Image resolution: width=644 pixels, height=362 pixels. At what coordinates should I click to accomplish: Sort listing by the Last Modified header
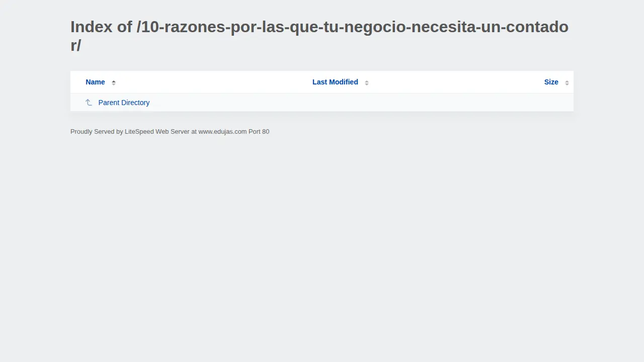335,82
